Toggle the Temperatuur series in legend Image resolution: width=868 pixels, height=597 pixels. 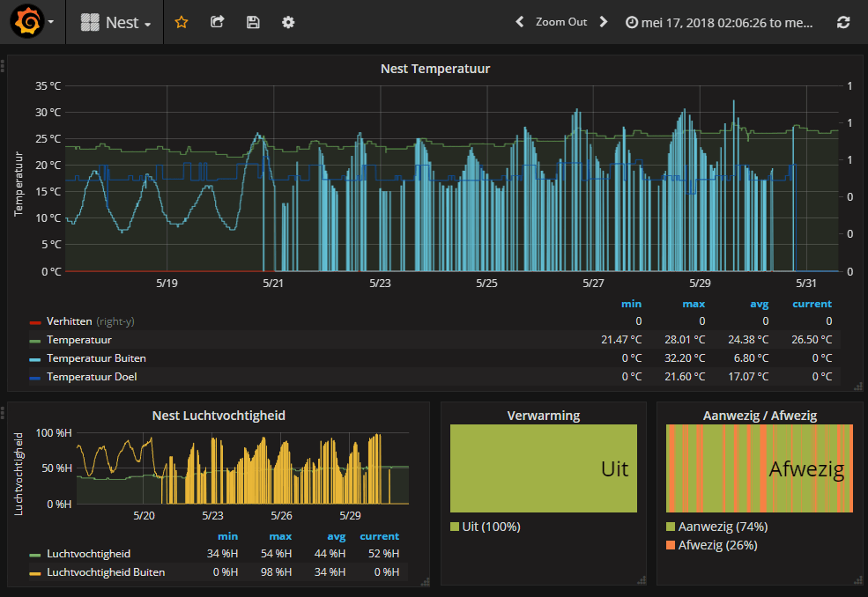[78, 340]
